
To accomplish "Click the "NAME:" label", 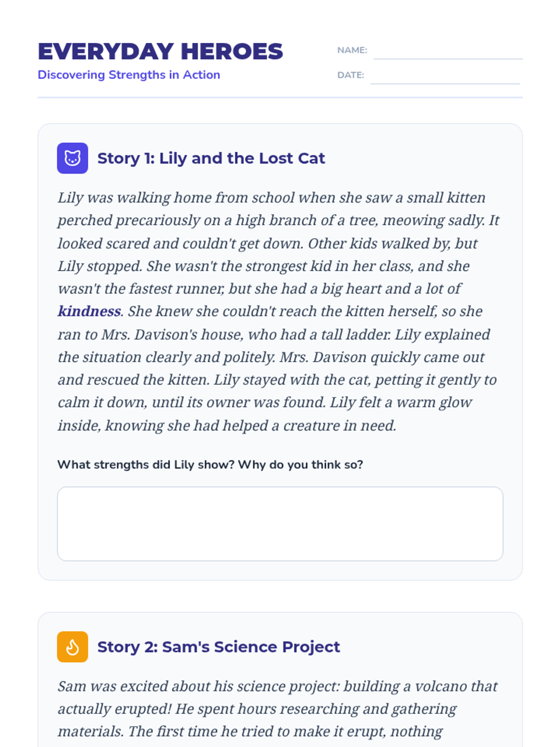I will [x=352, y=50].
